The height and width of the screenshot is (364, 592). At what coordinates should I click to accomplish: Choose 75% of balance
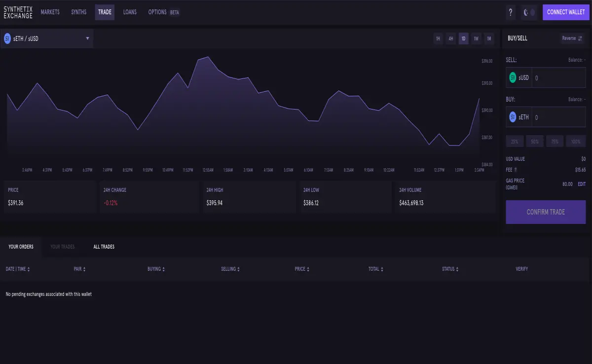point(555,142)
